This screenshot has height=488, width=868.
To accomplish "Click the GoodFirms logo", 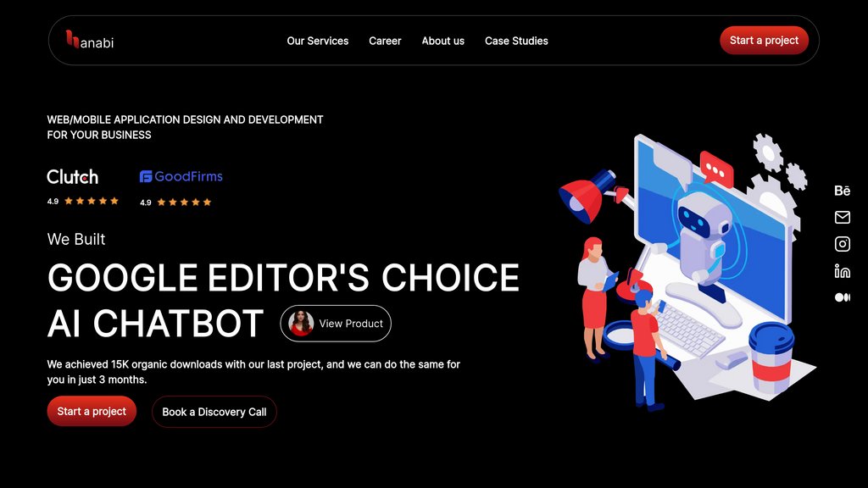I will point(181,176).
